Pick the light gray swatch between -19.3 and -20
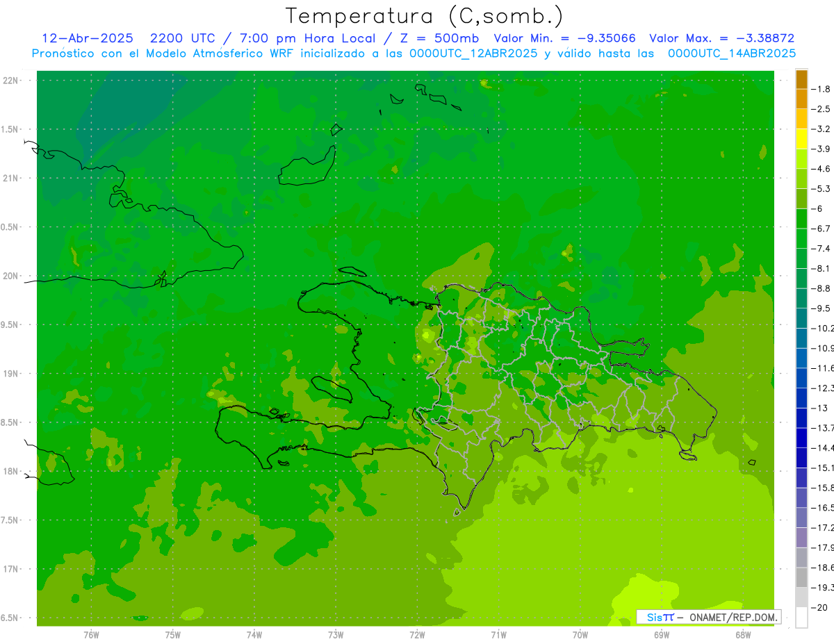This screenshot has width=834, height=644. click(801, 597)
